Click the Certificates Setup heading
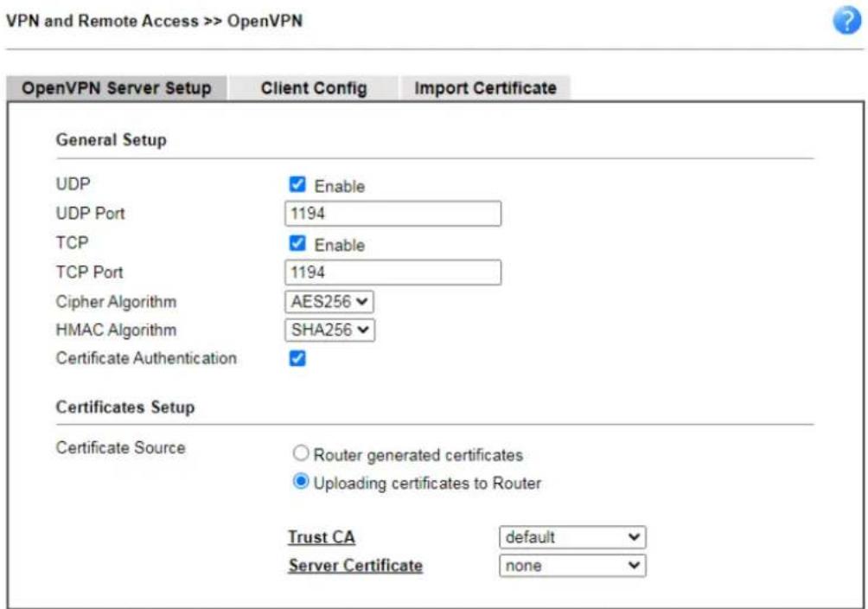The width and height of the screenshot is (868, 609). click(125, 407)
